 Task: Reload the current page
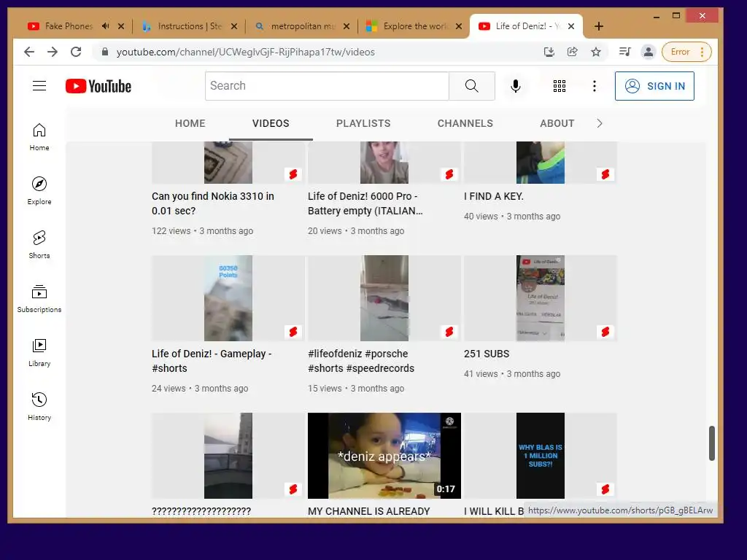[x=76, y=52]
